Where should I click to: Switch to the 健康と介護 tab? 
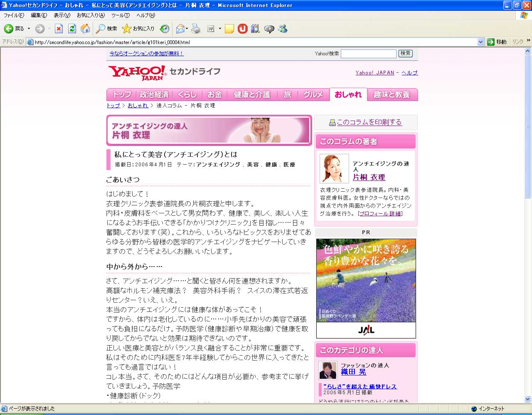coord(252,95)
